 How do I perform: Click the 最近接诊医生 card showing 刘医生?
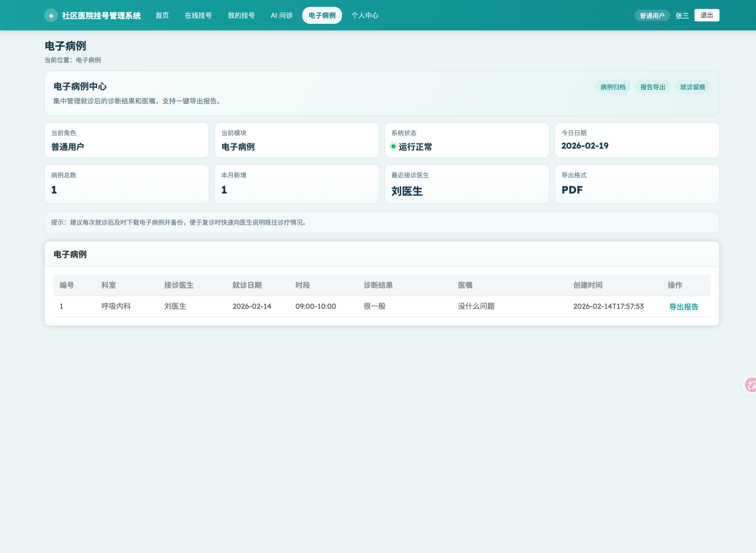[x=467, y=184]
